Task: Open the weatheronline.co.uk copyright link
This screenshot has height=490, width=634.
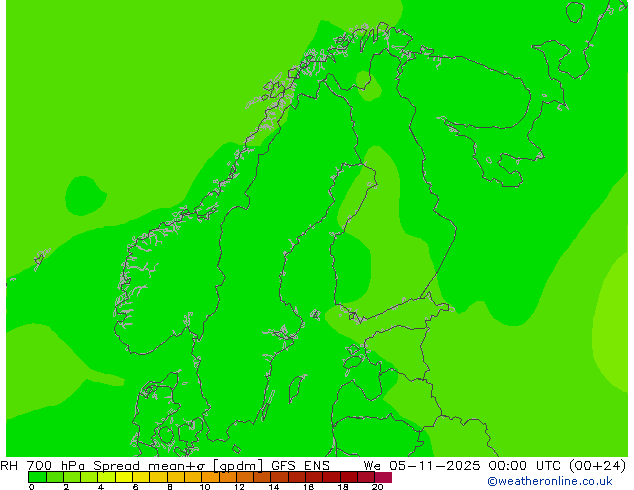Action: pyautogui.click(x=550, y=481)
